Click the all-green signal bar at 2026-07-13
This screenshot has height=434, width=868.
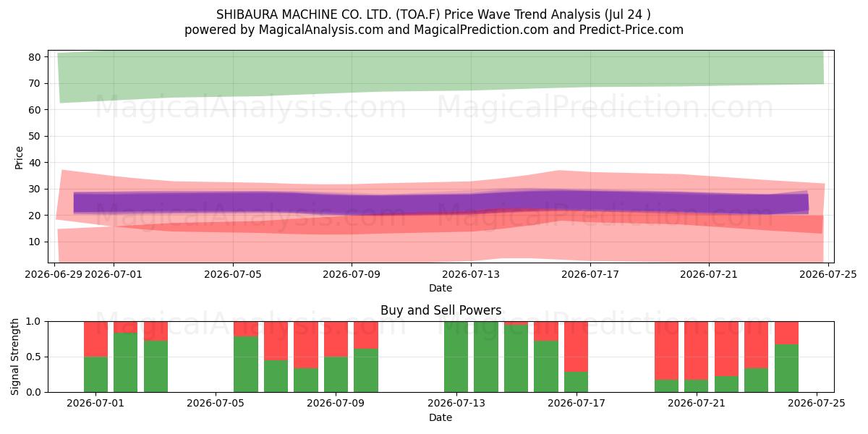point(456,357)
